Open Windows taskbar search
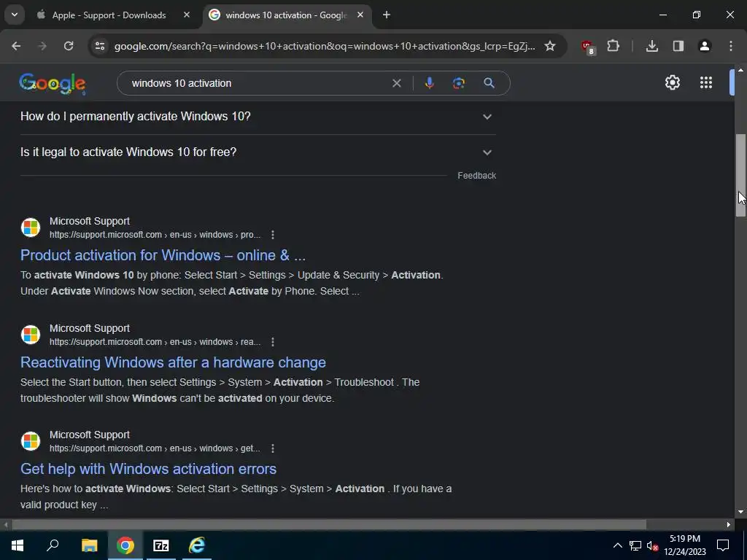This screenshot has height=560, width=747. [x=53, y=545]
